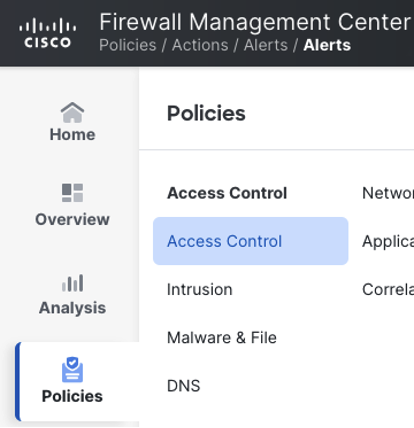Open the menu item starting with Applica
The image size is (414, 428).
(x=388, y=241)
